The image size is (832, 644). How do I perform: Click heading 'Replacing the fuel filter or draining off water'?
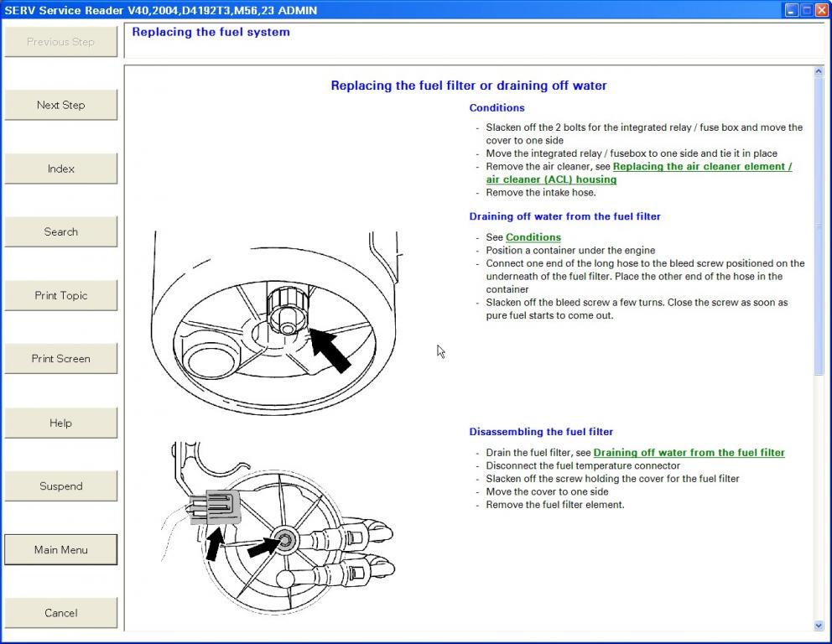click(x=469, y=86)
